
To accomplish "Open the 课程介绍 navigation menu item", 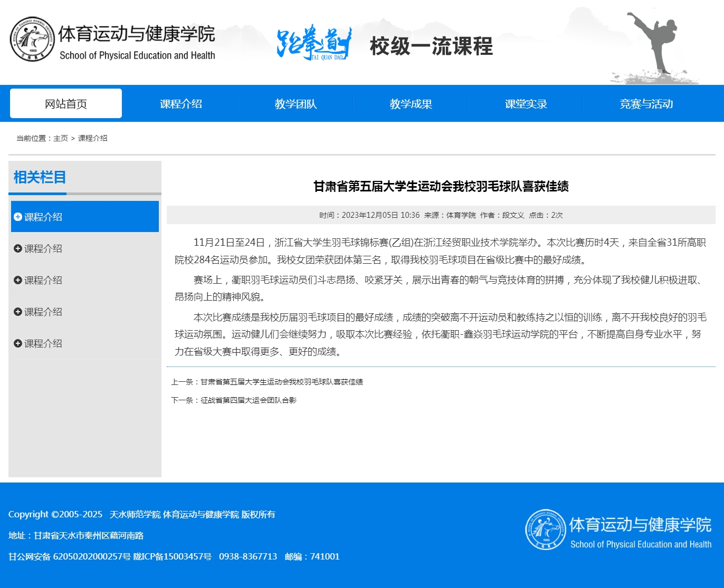I will (181, 104).
